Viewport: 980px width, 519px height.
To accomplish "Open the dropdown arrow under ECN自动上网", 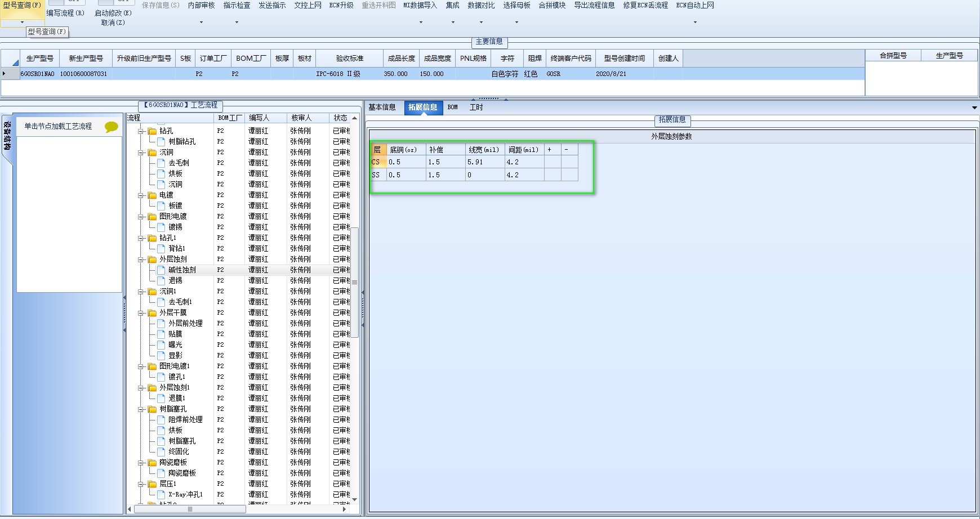I will point(695,23).
